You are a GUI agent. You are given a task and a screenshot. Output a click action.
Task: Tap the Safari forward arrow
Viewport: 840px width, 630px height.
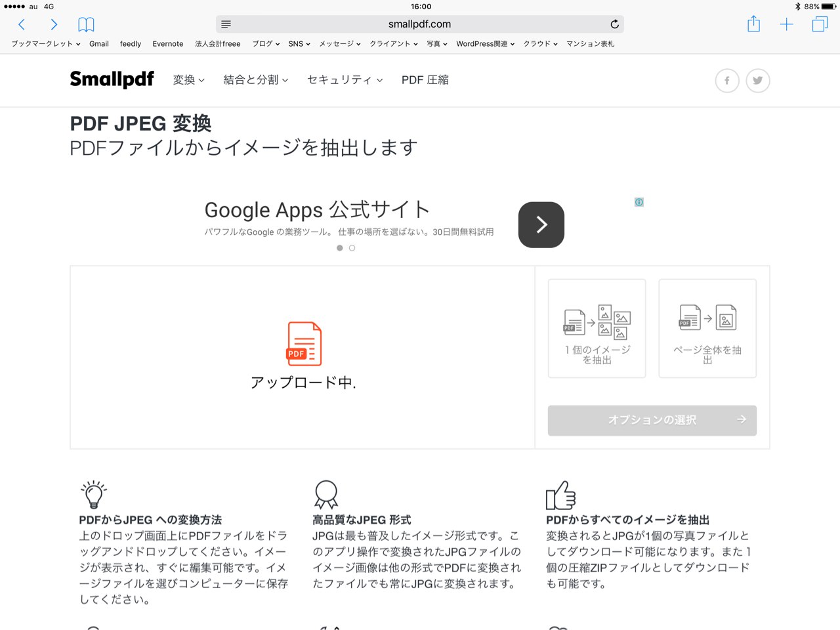pos(54,24)
